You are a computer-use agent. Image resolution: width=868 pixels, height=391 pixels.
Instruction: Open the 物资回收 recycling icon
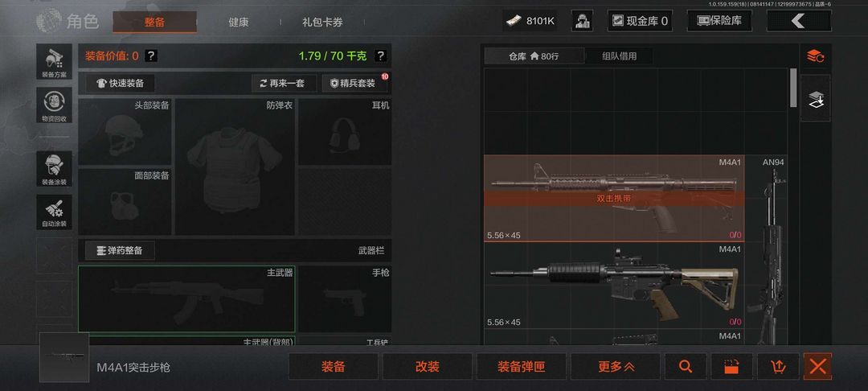pos(55,105)
